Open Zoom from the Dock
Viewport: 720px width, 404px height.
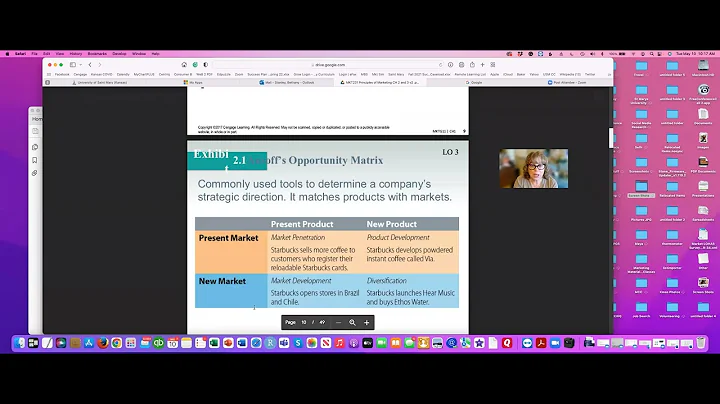[x=555, y=343]
